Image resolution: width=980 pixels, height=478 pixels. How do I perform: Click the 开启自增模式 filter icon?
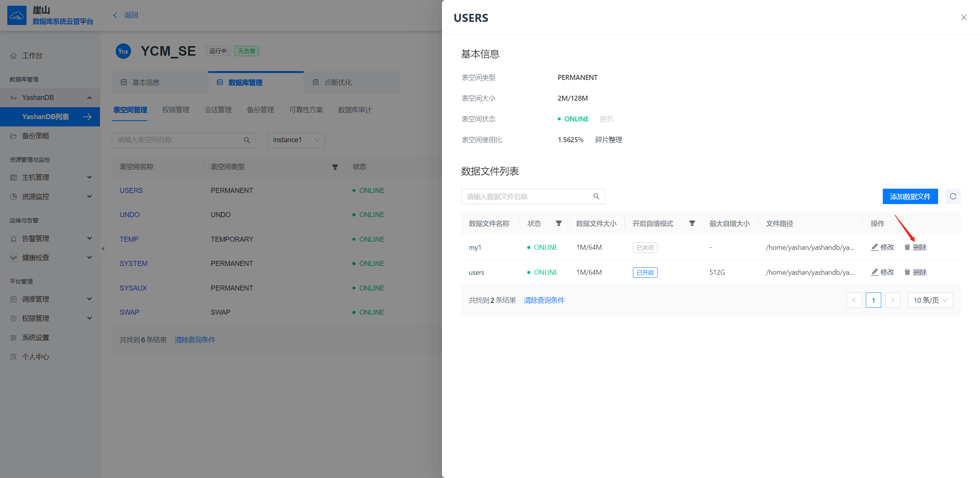(x=692, y=223)
